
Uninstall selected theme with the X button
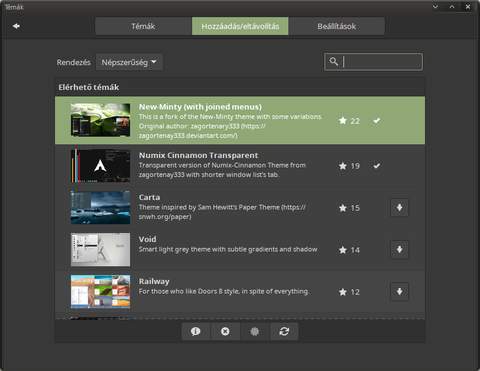click(x=225, y=331)
